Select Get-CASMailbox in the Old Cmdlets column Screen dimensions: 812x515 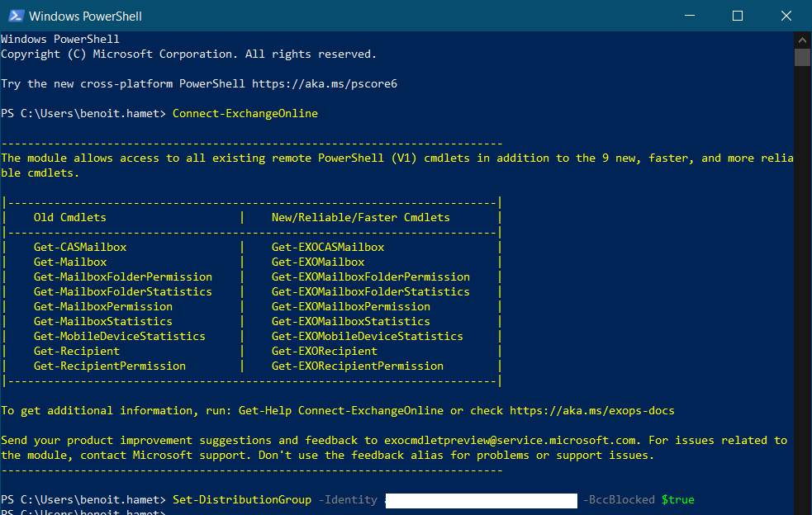(80, 247)
